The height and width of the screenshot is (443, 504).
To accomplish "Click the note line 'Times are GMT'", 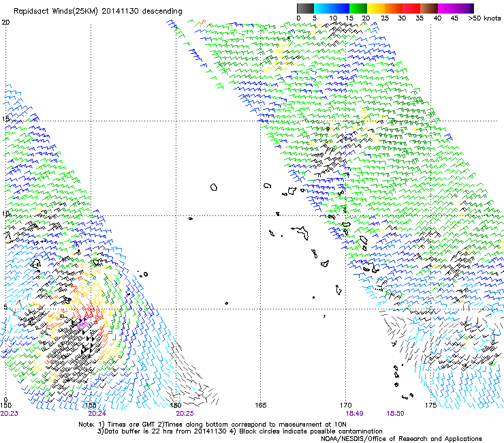I will [131, 425].
